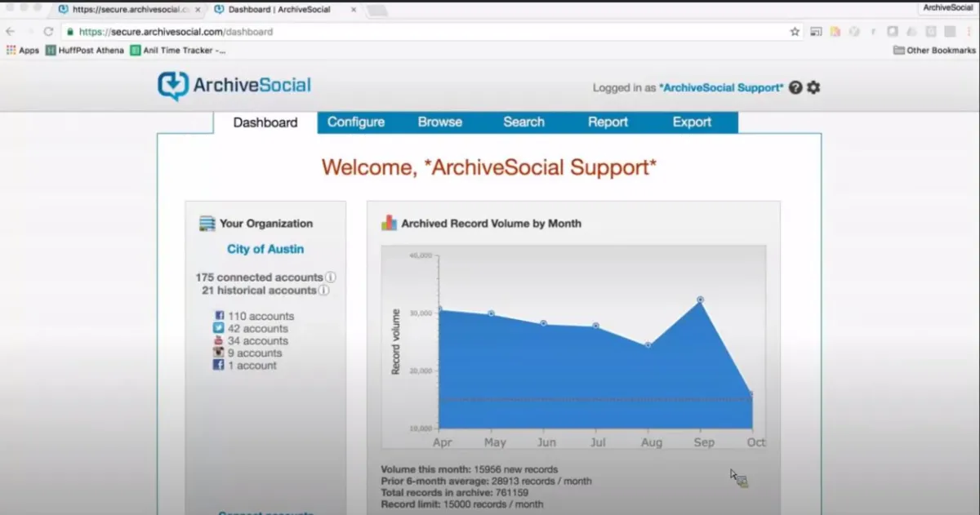Open Anil Time Tracker bookmark
The height and width of the screenshot is (515, 980).
coord(178,51)
